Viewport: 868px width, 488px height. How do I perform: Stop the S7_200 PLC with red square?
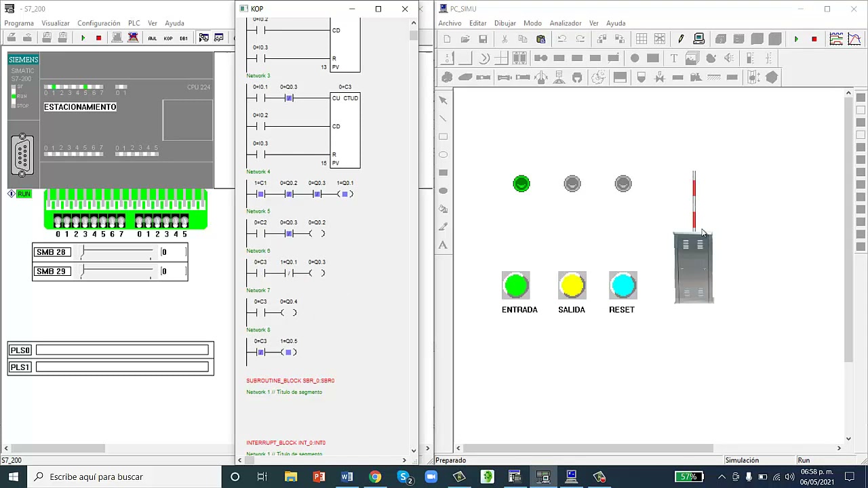pos(98,38)
